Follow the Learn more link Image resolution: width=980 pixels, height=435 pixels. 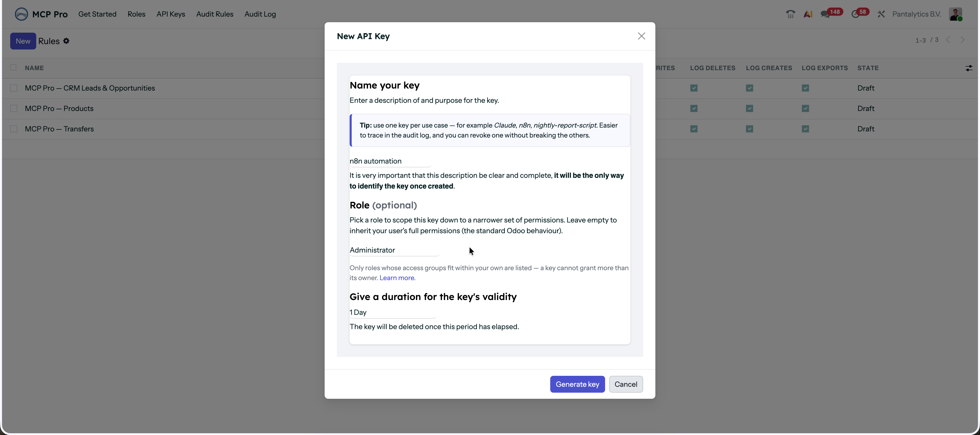click(397, 278)
